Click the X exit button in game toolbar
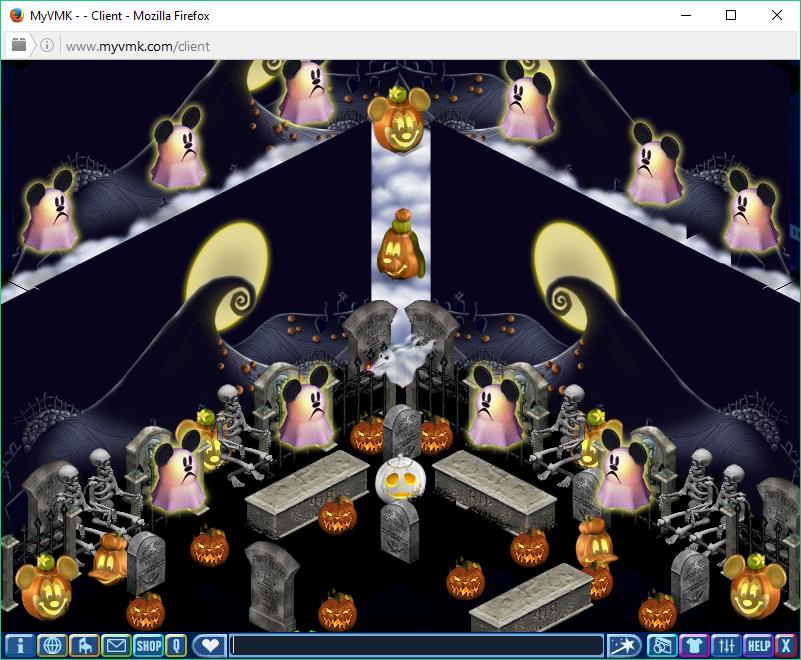Image resolution: width=801 pixels, height=660 pixels. pos(785,645)
